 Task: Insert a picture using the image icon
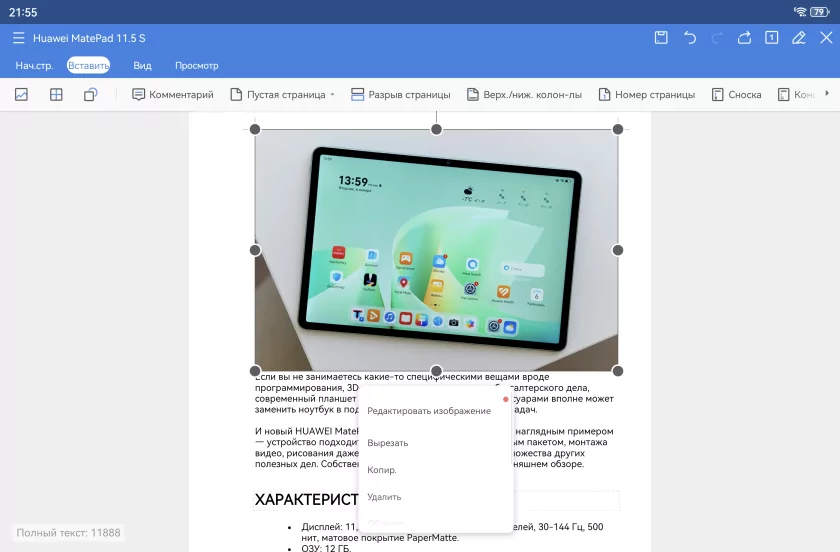click(21, 94)
